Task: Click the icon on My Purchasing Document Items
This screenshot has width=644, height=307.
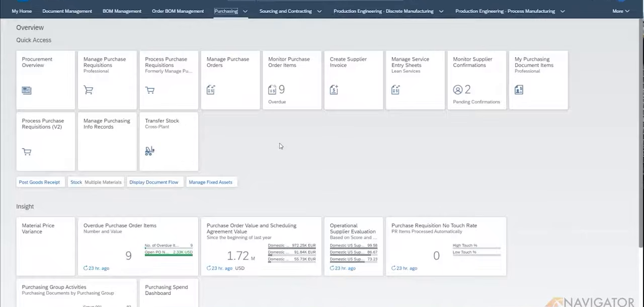Action: point(519,90)
